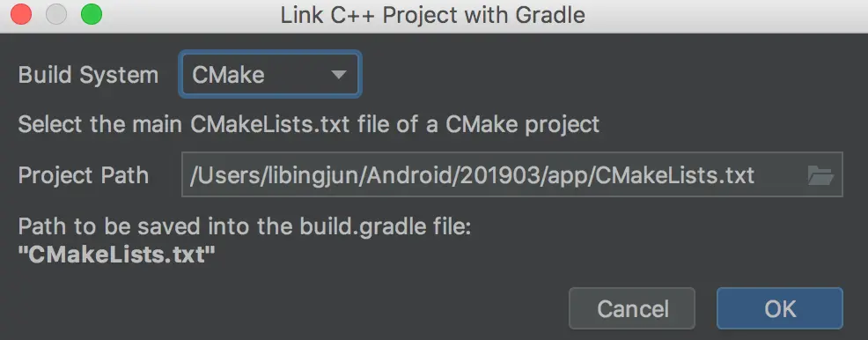Click the 'Build System' label
868x340 pixels.
point(89,75)
